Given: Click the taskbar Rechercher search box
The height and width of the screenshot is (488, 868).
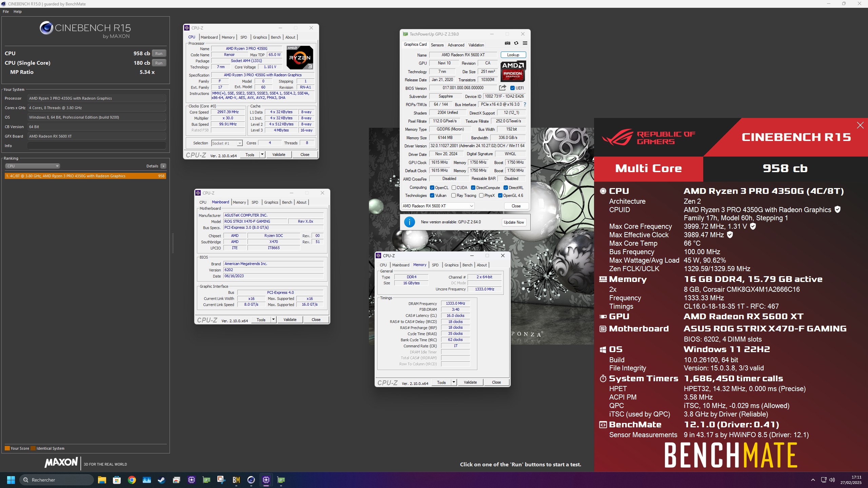Looking at the screenshot, I should (56, 480).
